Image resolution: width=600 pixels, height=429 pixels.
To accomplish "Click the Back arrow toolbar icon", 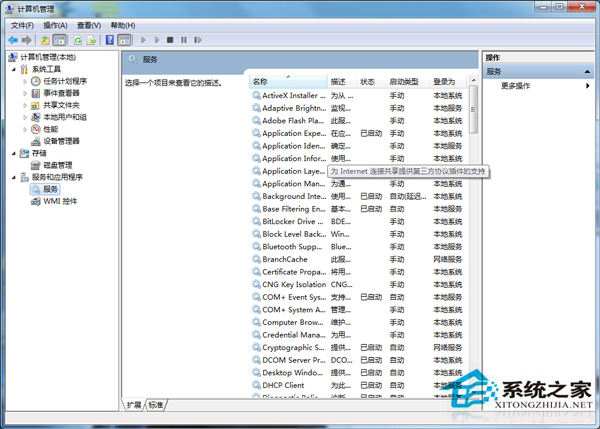I will pos(13,40).
